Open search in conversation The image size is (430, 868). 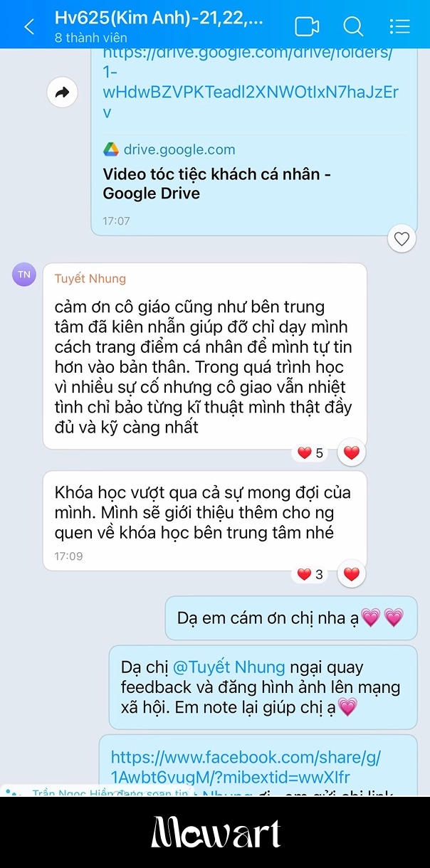click(353, 27)
